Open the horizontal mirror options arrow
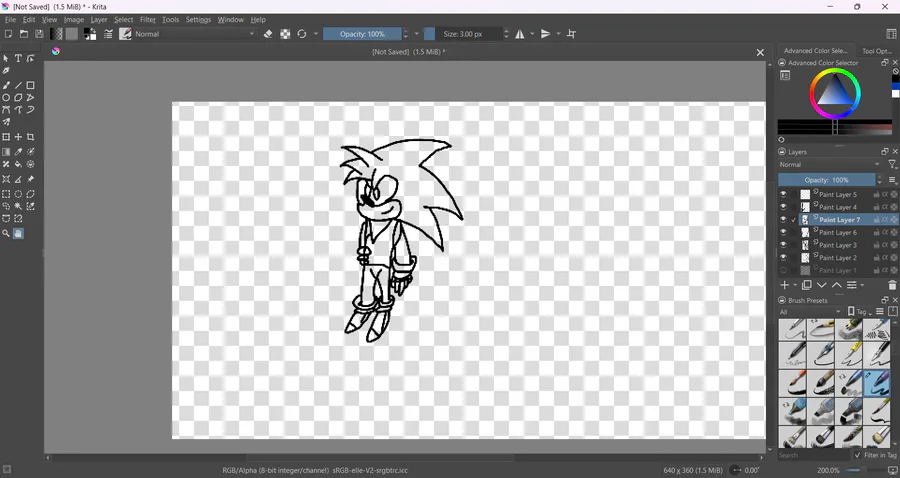Image resolution: width=900 pixels, height=478 pixels. click(532, 34)
